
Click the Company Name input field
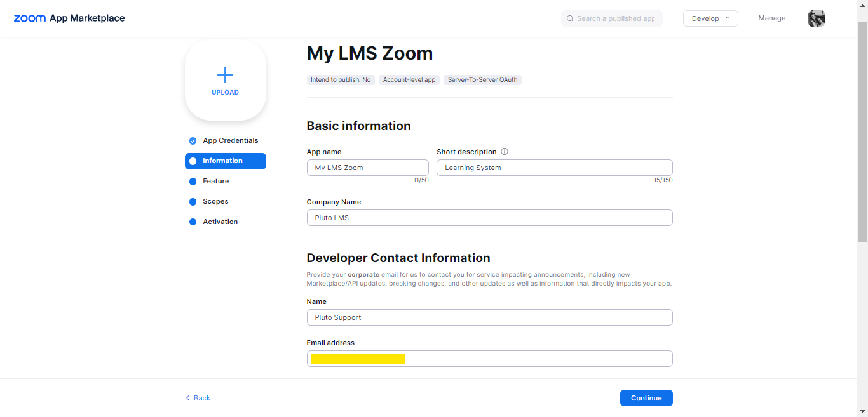[490, 218]
